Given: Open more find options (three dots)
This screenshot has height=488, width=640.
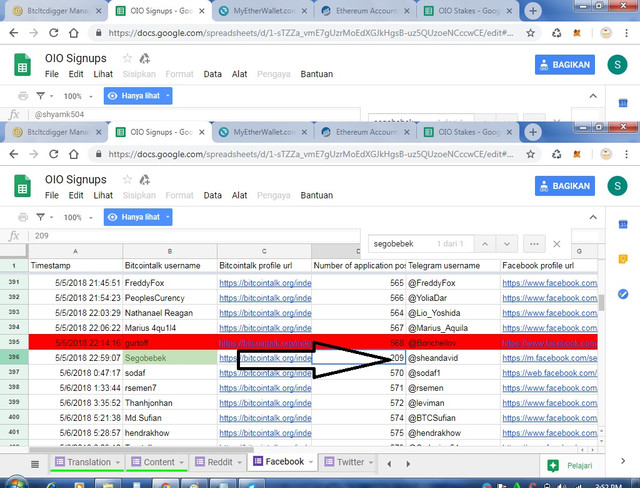Looking at the screenshot, I should click(x=534, y=244).
